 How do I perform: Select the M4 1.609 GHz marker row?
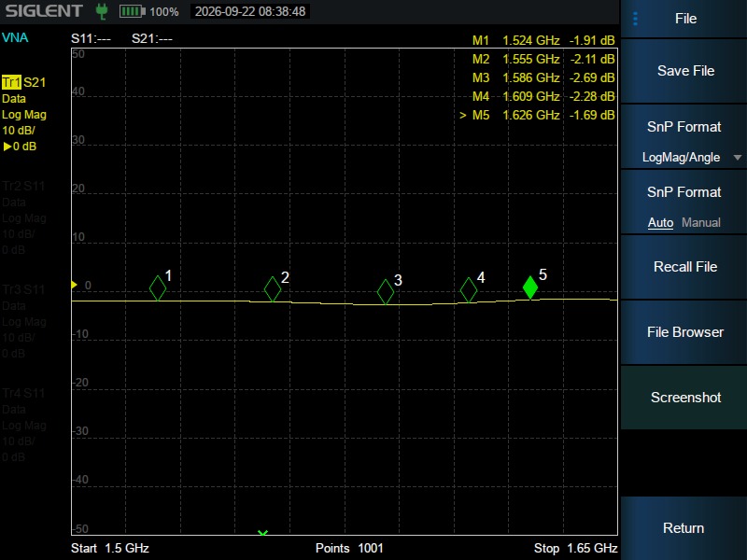pos(543,96)
